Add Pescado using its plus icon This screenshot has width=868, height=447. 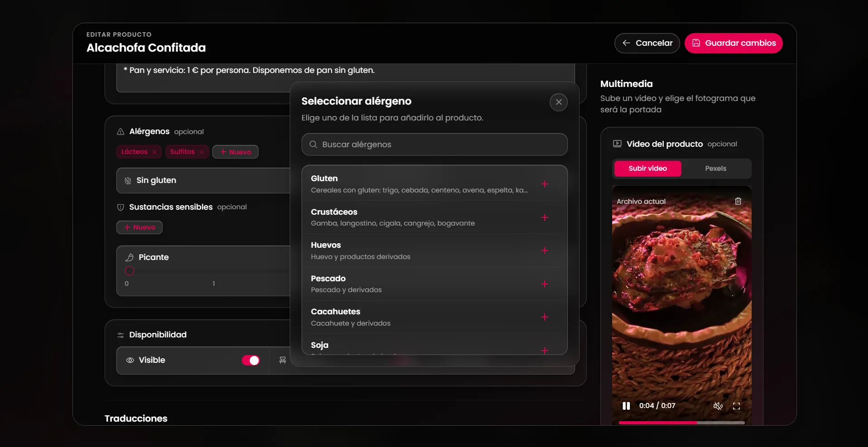pos(545,284)
